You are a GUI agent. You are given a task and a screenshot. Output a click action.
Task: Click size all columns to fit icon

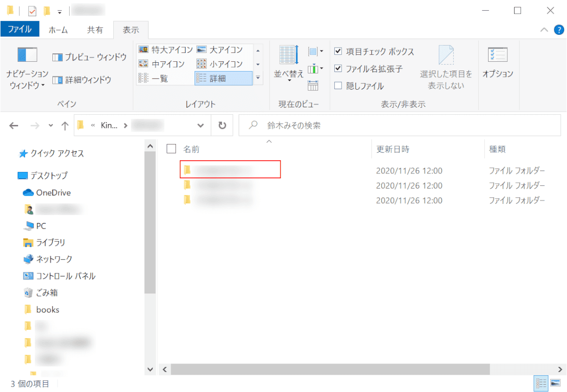pyautogui.click(x=313, y=85)
